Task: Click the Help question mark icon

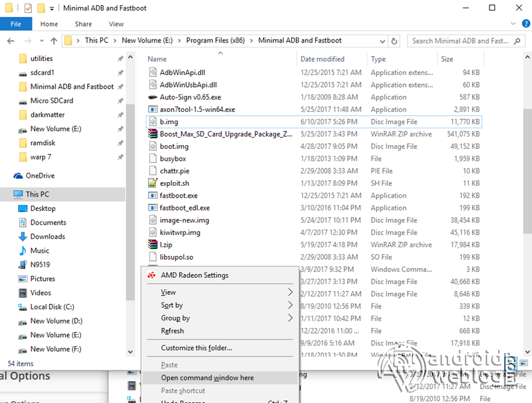Action: click(524, 24)
